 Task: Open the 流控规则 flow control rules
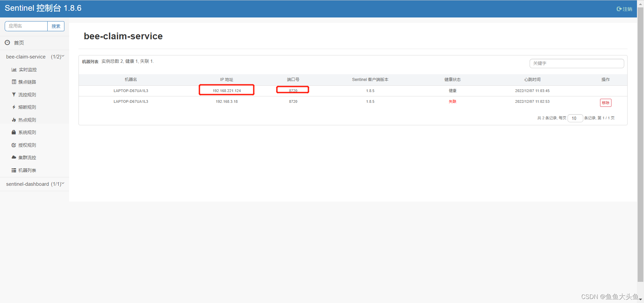click(28, 94)
